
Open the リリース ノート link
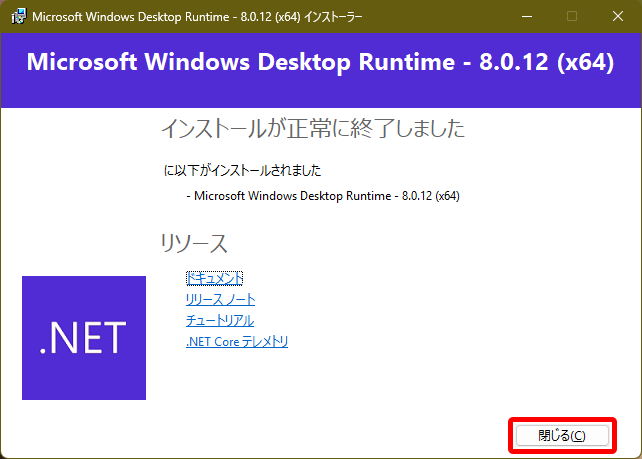point(221,300)
